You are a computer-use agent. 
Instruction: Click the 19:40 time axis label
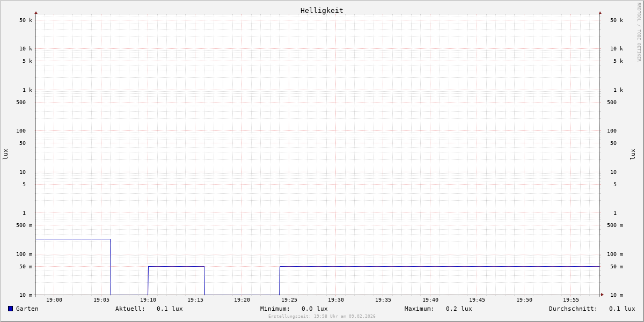(430, 300)
